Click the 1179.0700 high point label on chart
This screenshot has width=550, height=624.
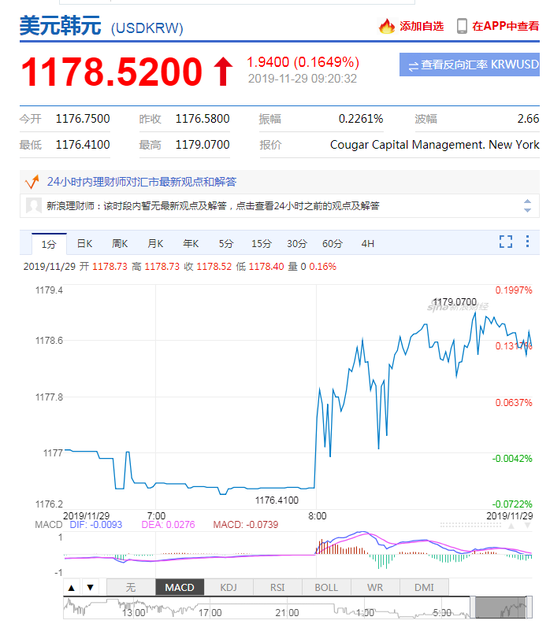[454, 302]
